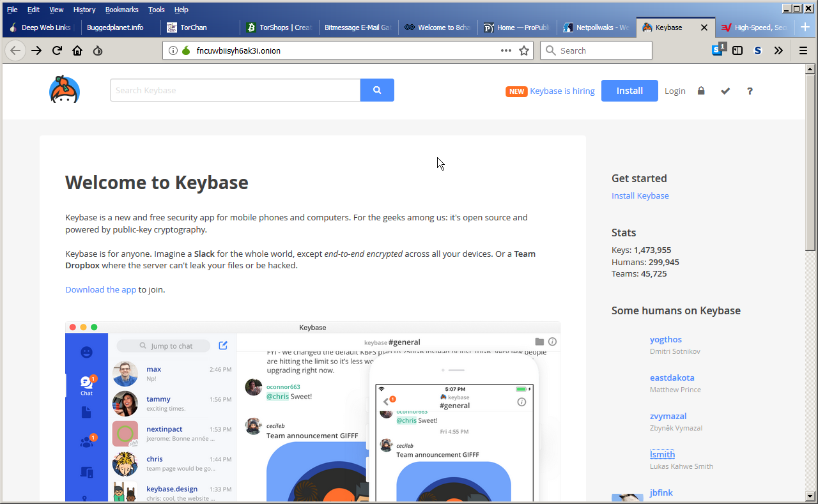Click the Download the app link
This screenshot has height=504, width=818.
[101, 289]
